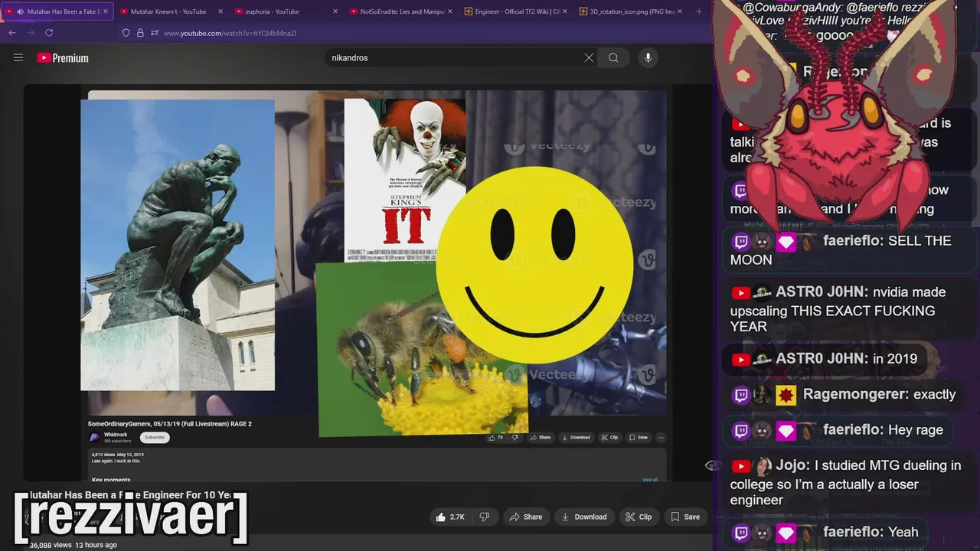Click Ragemongerer's 'exactly' chat message
Screen dimensions: 980x551
(843, 395)
